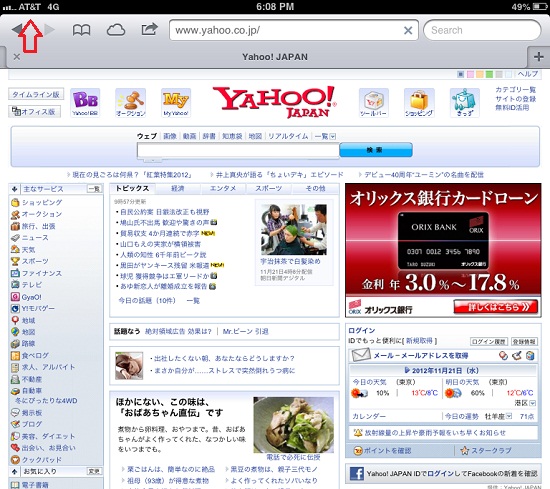550x489 pixels.
Task: Pick the pink theme color swatch
Action: [470, 74]
